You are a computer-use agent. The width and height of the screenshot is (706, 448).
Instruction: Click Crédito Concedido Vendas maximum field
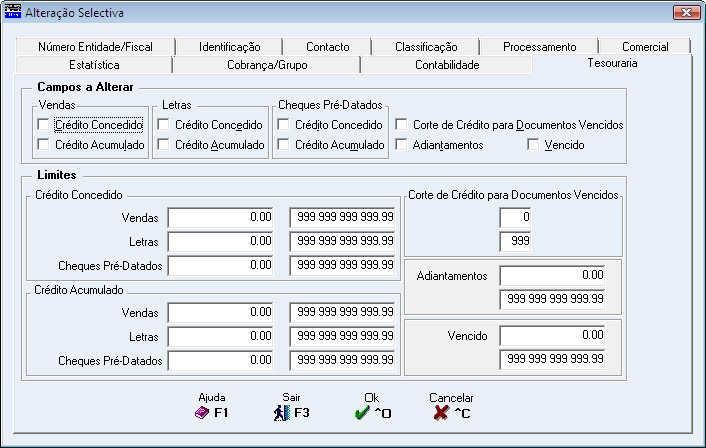342,217
